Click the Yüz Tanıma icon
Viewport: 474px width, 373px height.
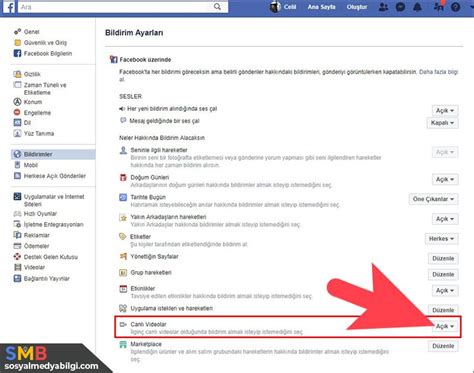(x=17, y=133)
